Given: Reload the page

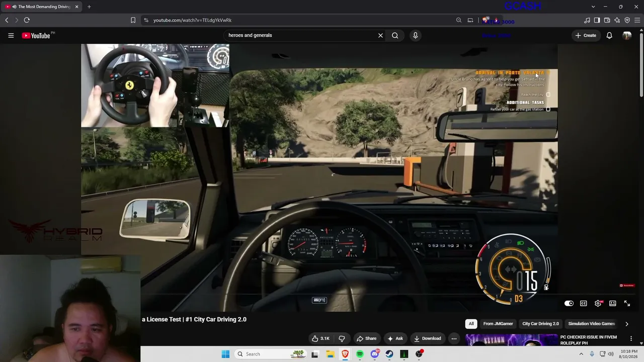Looking at the screenshot, I should (x=27, y=20).
